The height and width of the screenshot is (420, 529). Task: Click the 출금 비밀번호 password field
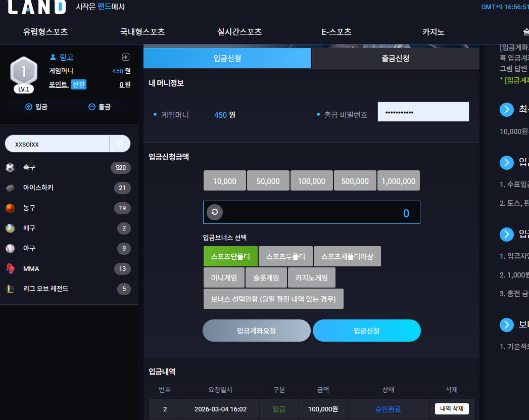click(x=423, y=112)
